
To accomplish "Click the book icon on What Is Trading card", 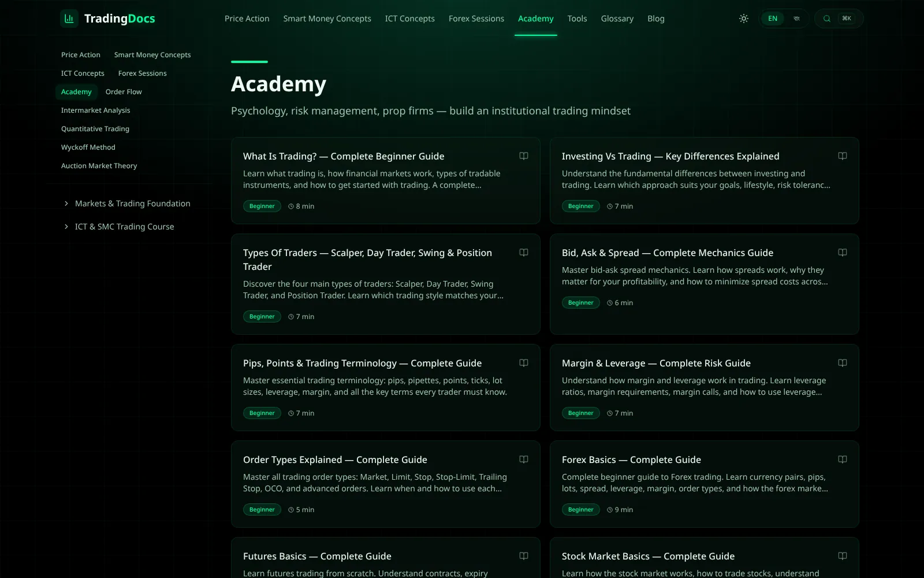I will coord(524,156).
